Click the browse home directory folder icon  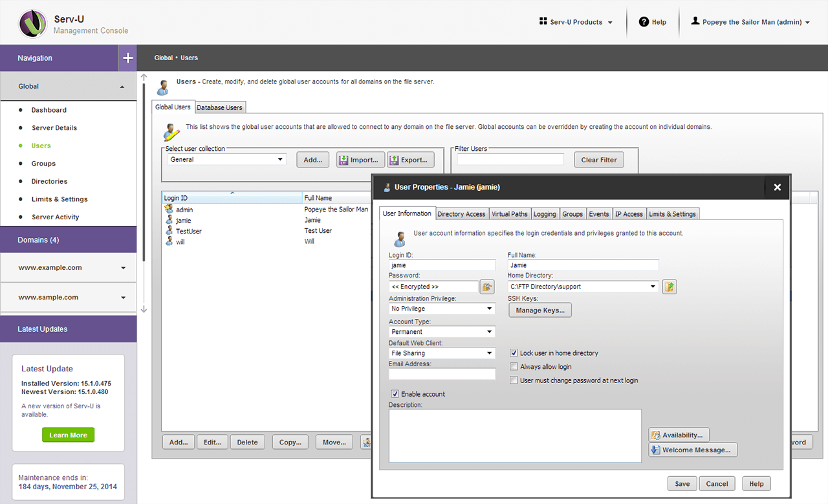click(670, 287)
